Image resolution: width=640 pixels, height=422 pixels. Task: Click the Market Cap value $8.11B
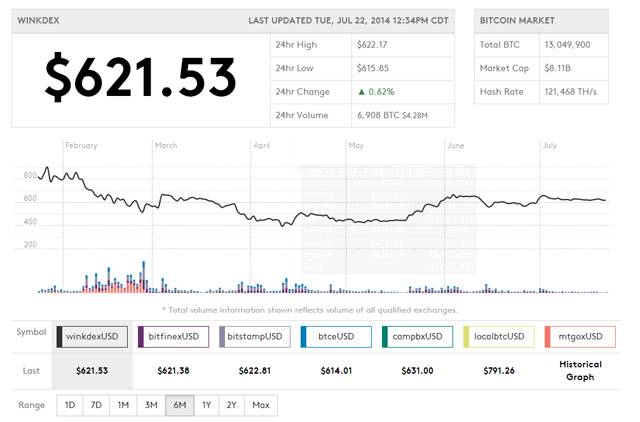tap(558, 68)
